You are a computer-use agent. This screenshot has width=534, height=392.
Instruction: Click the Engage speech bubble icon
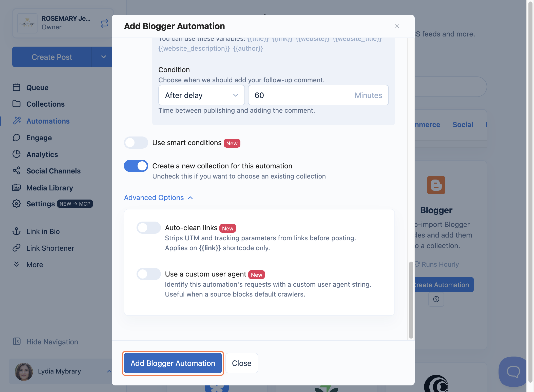coord(16,138)
